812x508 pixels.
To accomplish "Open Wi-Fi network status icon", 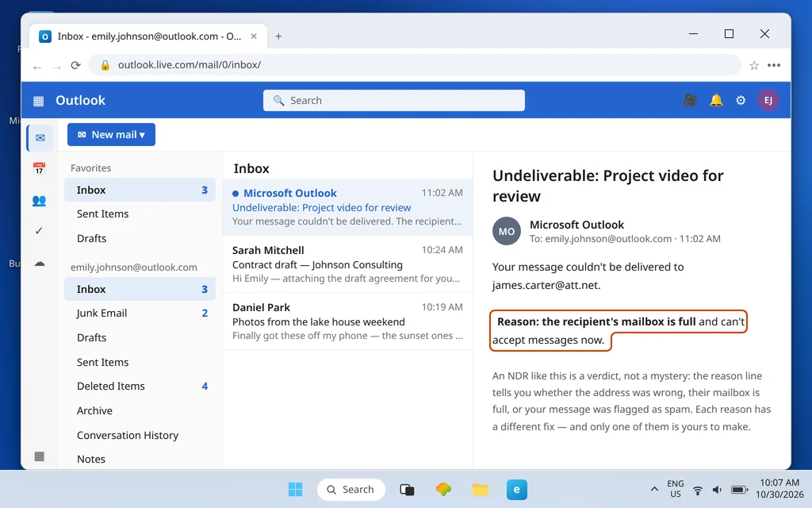I will pos(698,490).
